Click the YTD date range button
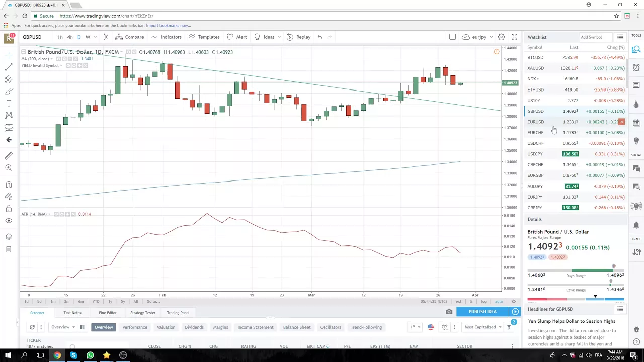 (x=96, y=301)
